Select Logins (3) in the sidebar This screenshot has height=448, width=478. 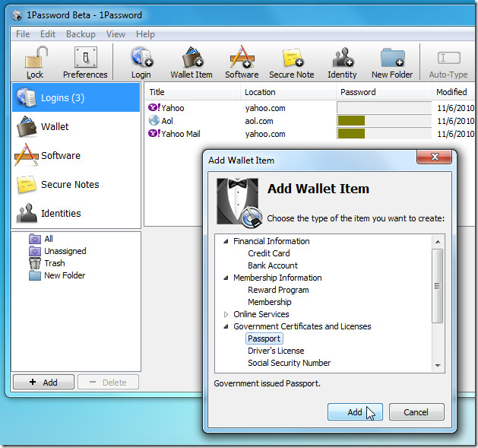click(x=76, y=97)
